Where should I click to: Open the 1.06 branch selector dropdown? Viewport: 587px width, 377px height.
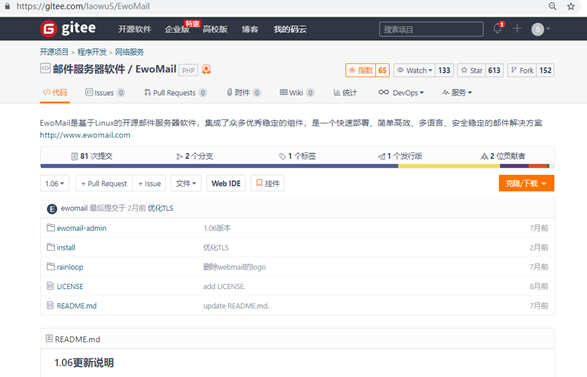click(55, 183)
